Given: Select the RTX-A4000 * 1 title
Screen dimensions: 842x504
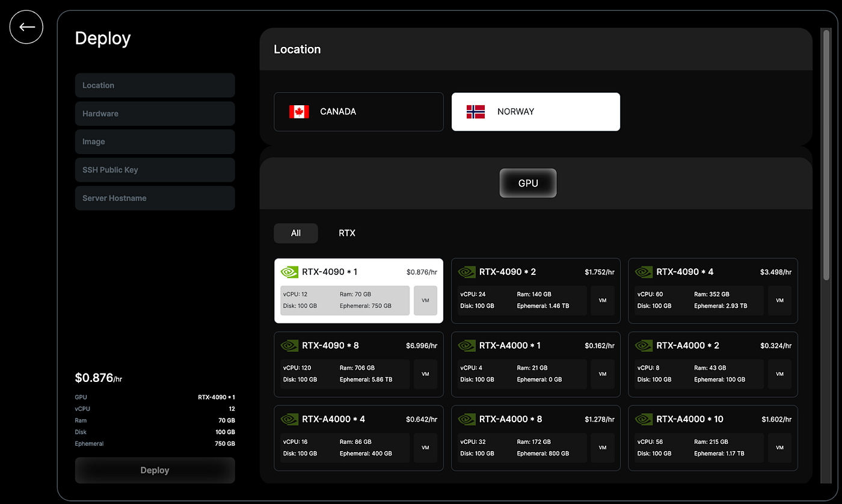Looking at the screenshot, I should (x=510, y=345).
